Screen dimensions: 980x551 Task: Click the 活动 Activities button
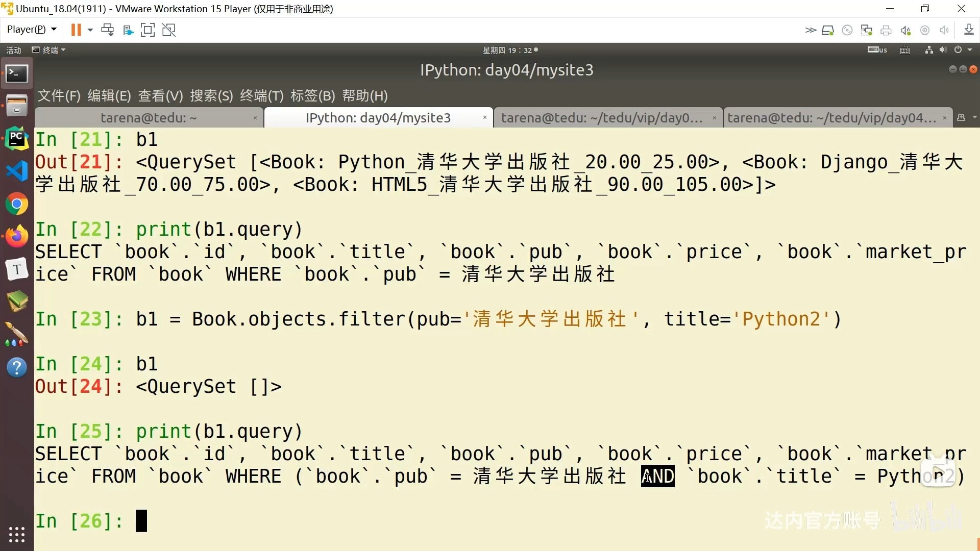click(x=14, y=50)
